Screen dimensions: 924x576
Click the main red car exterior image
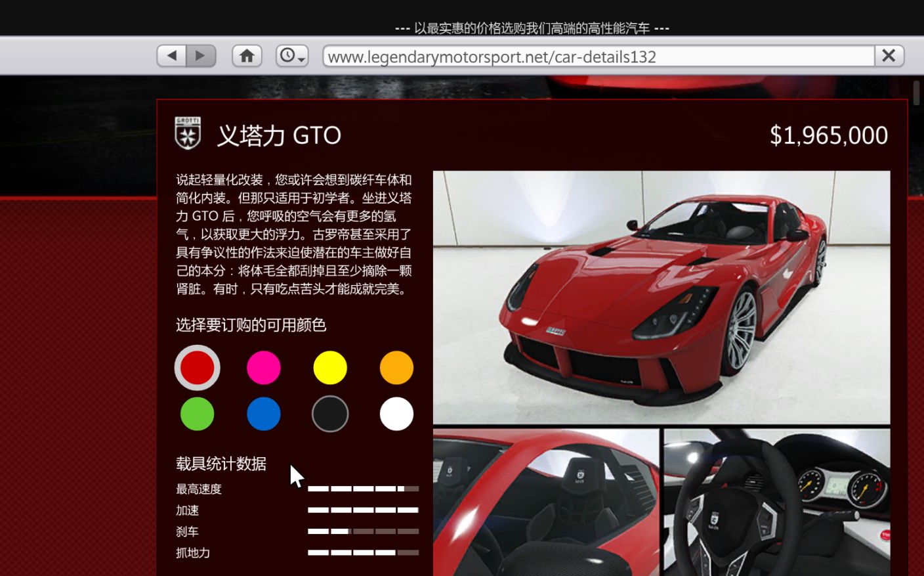coord(661,298)
